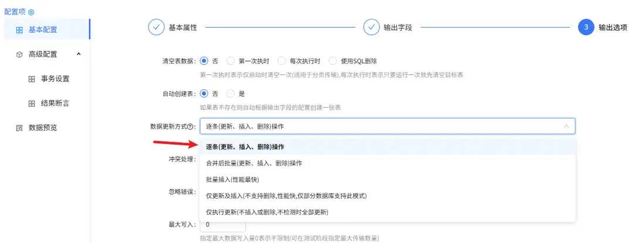
Task: Click the preview icon beside 数据预览
Action: (x=19, y=128)
